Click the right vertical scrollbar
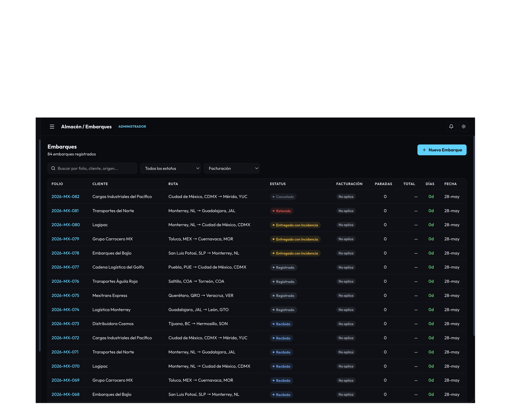 [x=474, y=236]
